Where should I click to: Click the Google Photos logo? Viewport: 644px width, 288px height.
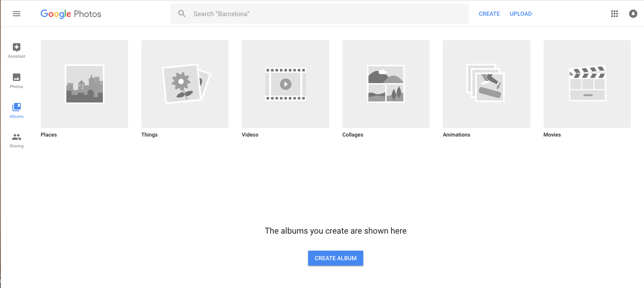(x=71, y=14)
